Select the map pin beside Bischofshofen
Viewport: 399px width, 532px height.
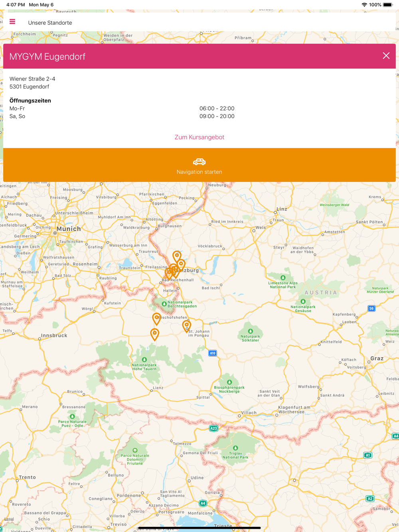[156, 319]
